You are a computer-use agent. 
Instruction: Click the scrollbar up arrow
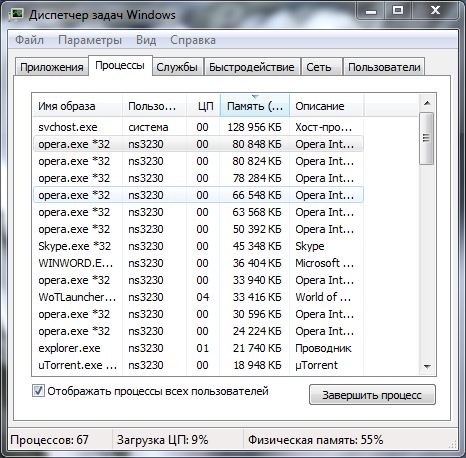pyautogui.click(x=427, y=103)
